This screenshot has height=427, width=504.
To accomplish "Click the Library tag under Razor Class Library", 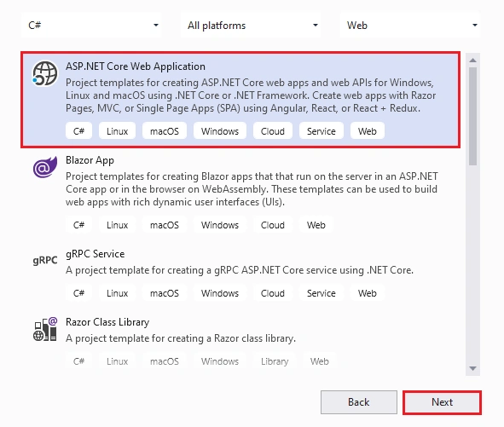I will click(x=275, y=361).
